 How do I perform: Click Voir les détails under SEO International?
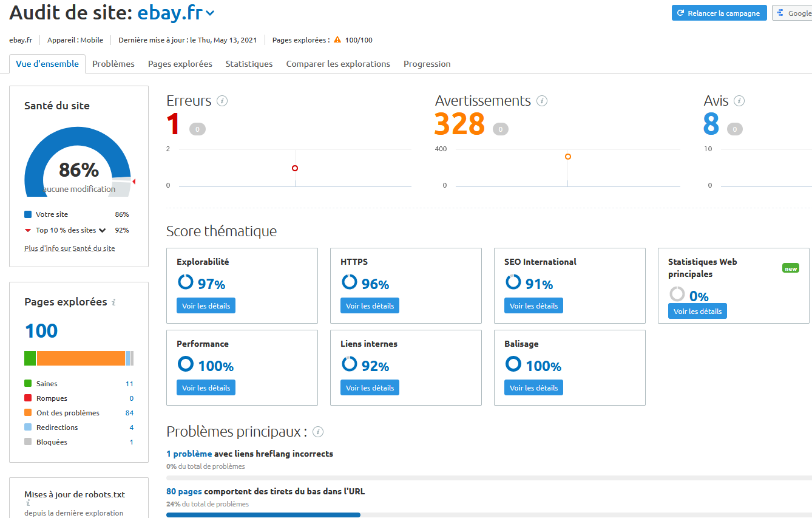(533, 305)
